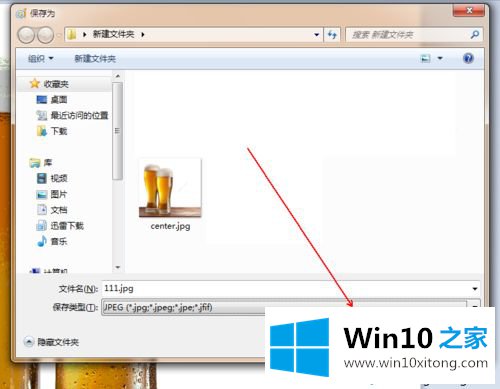
Task: Click the change view icon
Action: 425,59
